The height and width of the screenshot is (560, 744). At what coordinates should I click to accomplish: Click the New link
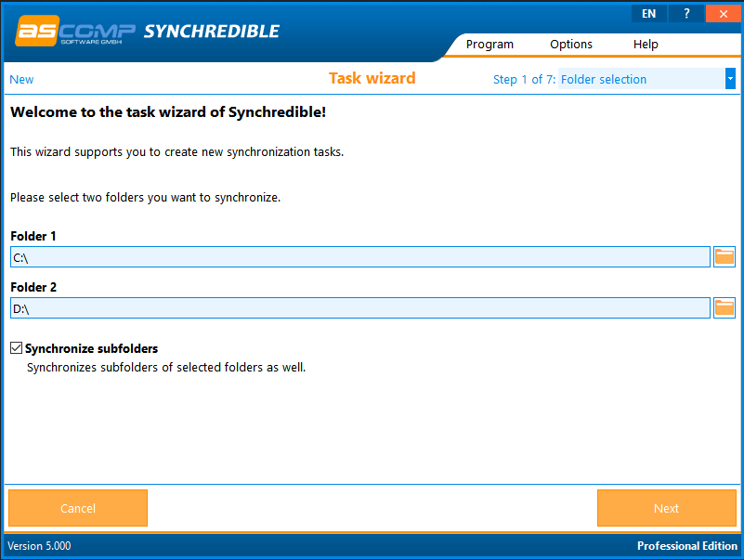pyautogui.click(x=21, y=79)
